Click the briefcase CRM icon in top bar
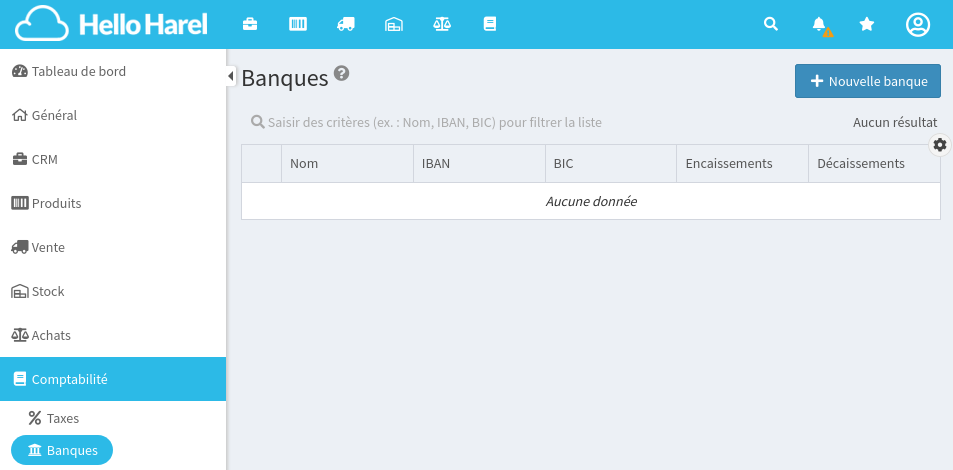 (250, 24)
